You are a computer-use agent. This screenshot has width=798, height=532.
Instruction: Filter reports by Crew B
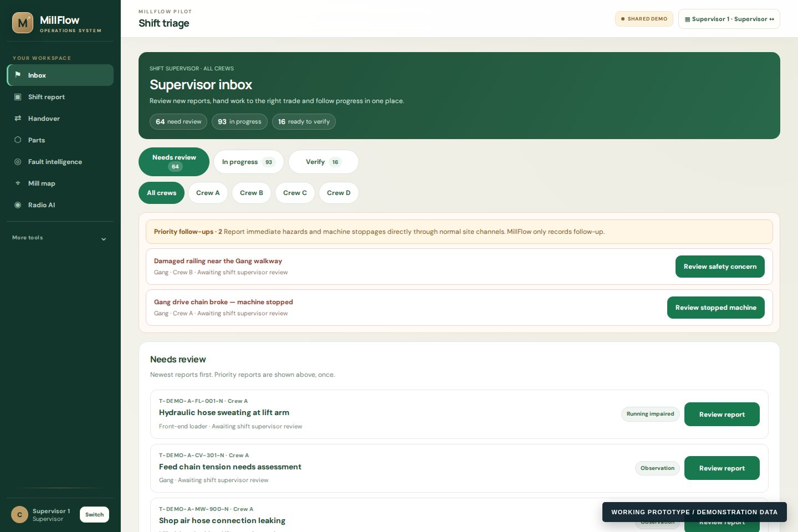pyautogui.click(x=252, y=193)
